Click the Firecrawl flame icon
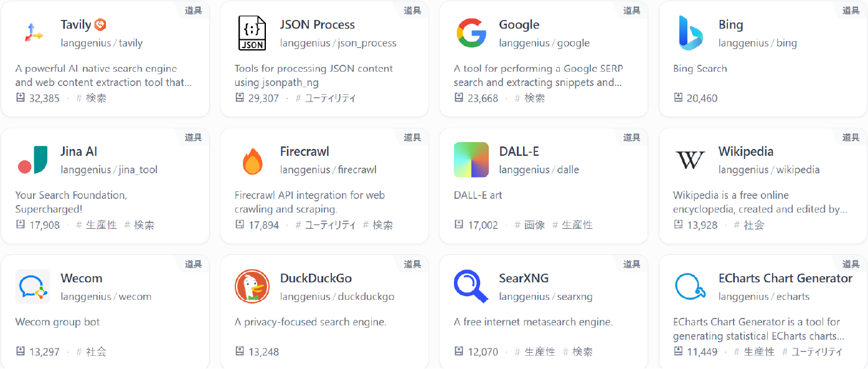868x369 pixels. [252, 160]
